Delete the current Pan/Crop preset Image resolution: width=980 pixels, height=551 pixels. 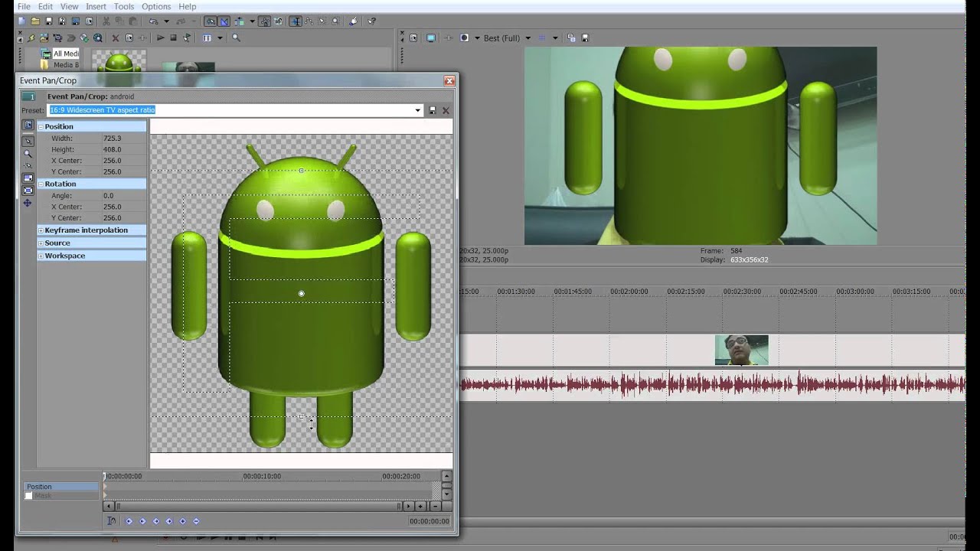(x=446, y=110)
